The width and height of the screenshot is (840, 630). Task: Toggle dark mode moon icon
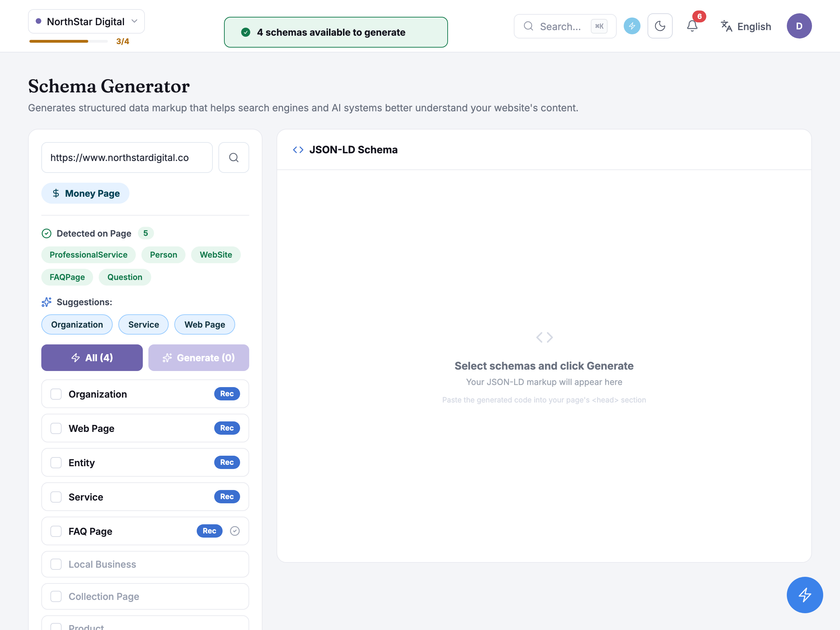point(660,26)
